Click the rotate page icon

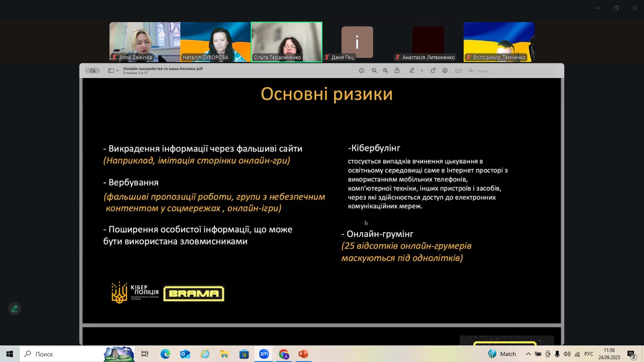coord(433,71)
